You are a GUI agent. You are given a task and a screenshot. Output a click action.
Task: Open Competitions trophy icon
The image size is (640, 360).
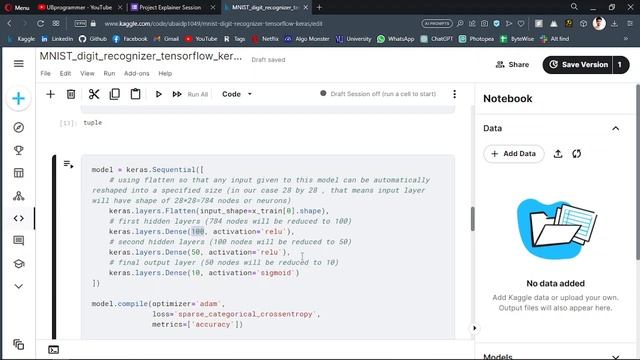click(x=19, y=150)
